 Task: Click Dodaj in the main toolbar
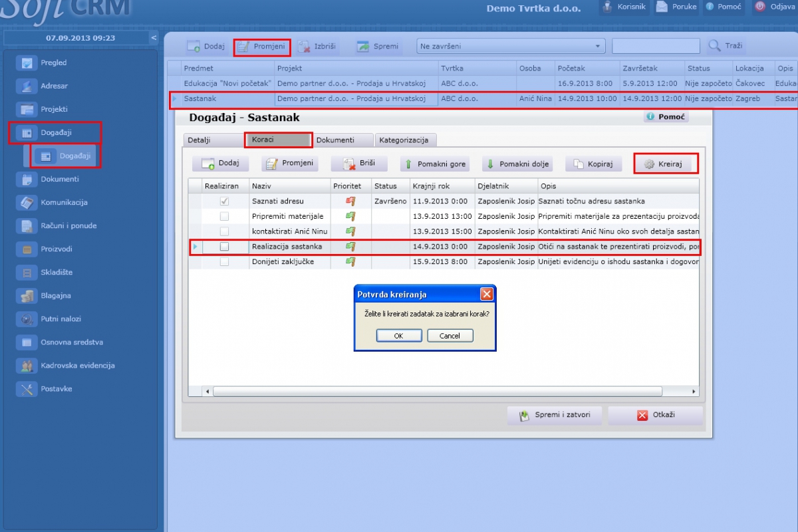click(x=205, y=47)
